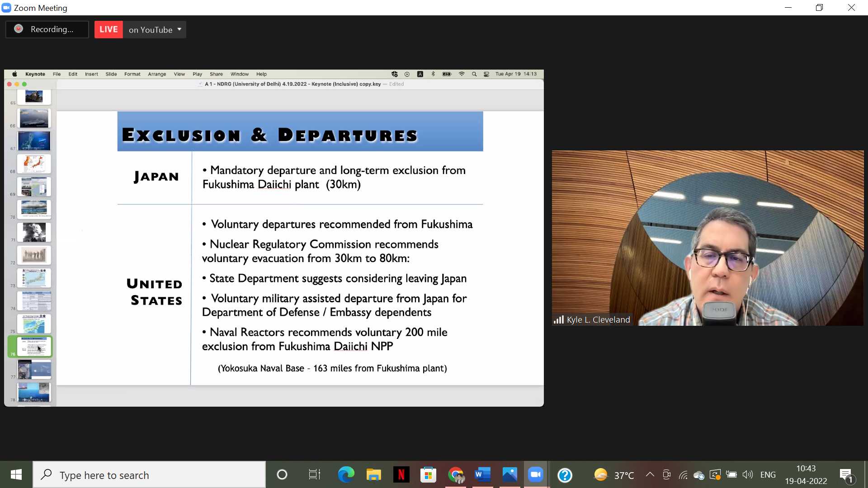
Task: Click the Zoom Meeting title icon
Action: pyautogui.click(x=6, y=8)
